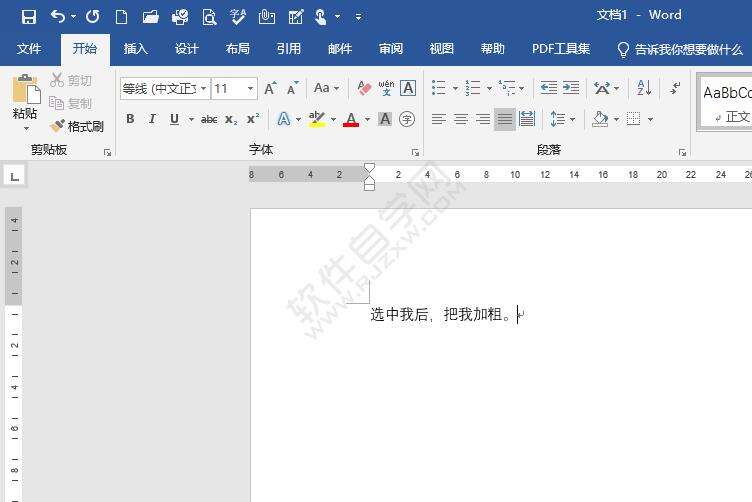Screen dimensions: 752x502
Task: Decrease paragraph indent
Action: 549,88
